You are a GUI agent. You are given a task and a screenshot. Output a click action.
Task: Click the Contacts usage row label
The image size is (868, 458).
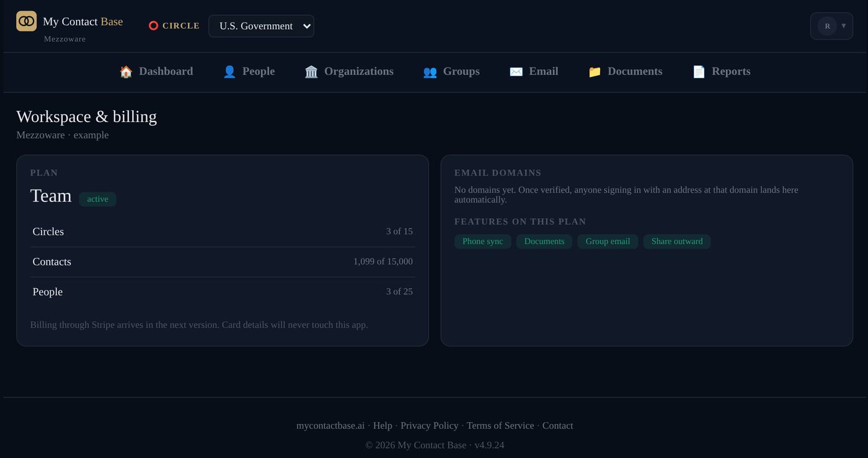52,262
